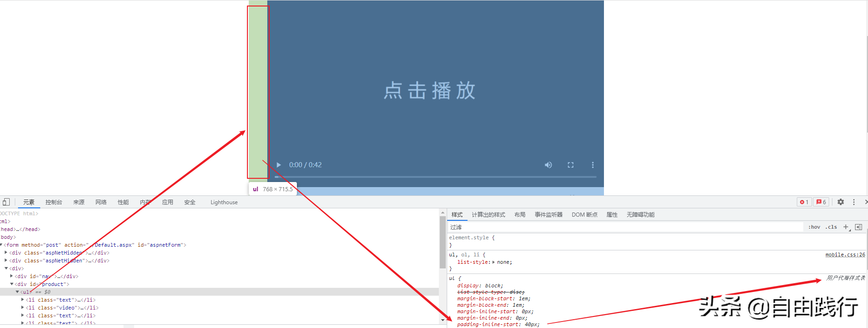
Task: Open the Lighthouse tab
Action: pyautogui.click(x=224, y=202)
